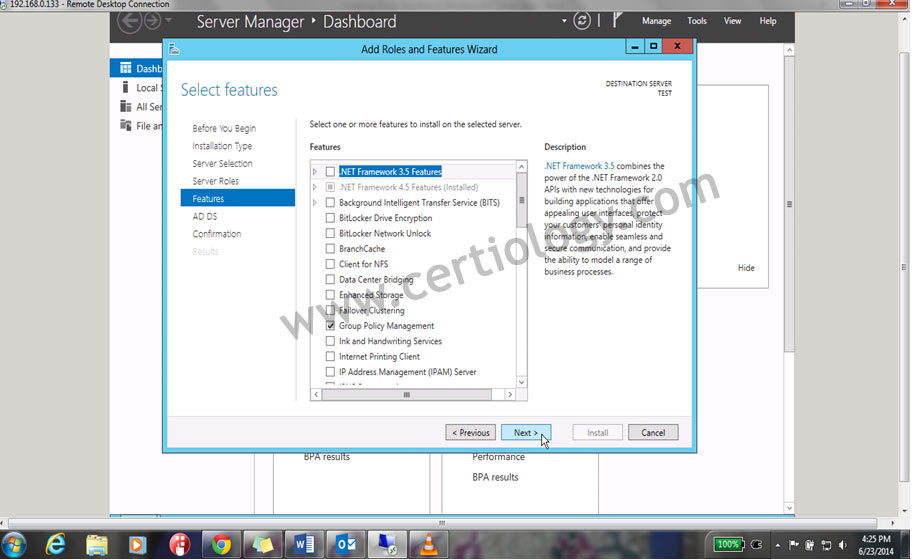Enable BitLocker Network Unlock checkbox
The width and height of the screenshot is (915, 560).
pos(330,233)
